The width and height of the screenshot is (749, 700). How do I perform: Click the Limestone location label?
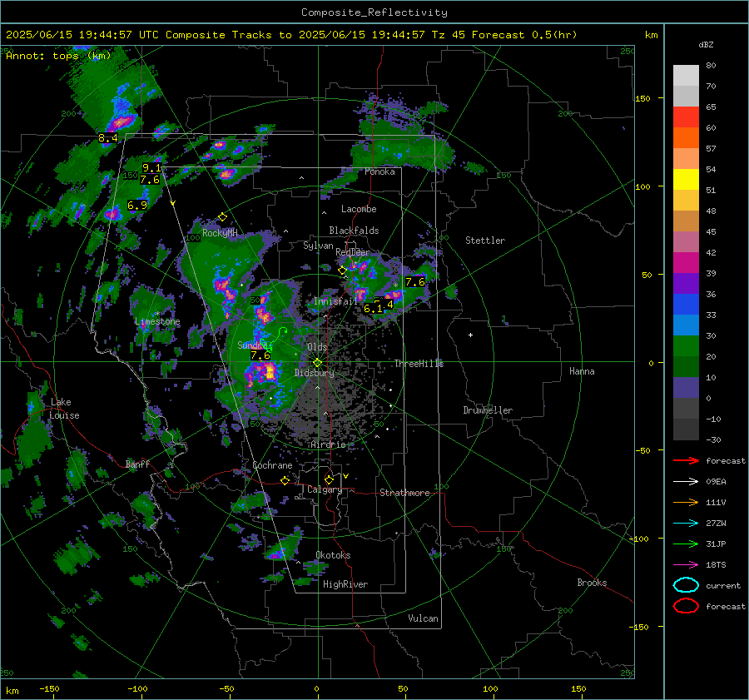point(157,321)
